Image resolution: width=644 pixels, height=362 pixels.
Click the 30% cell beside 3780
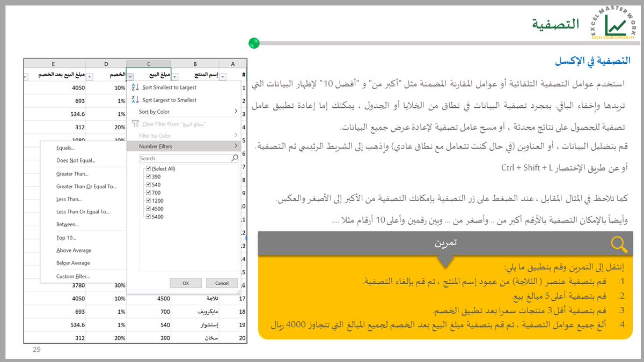[106, 286]
